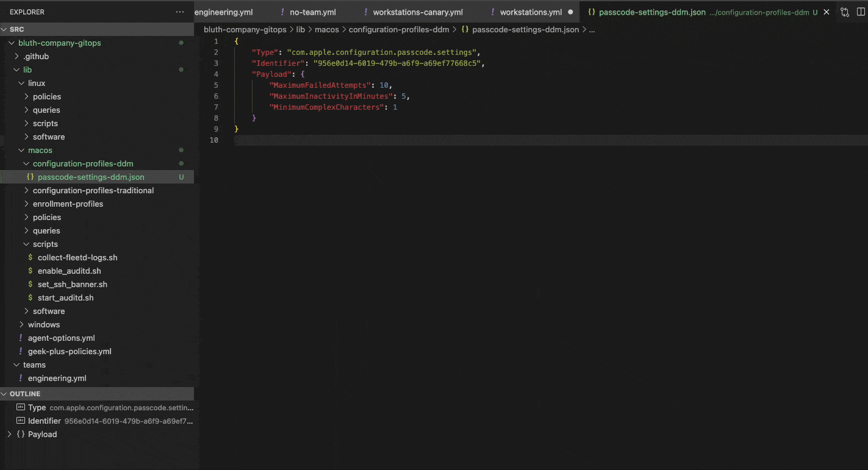Click the "MaximumFailedAttempts" key in editor
868x470 pixels.
(x=320, y=85)
